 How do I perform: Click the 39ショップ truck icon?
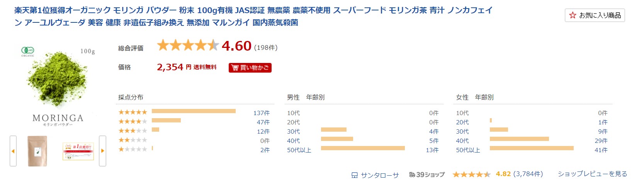click(x=412, y=175)
